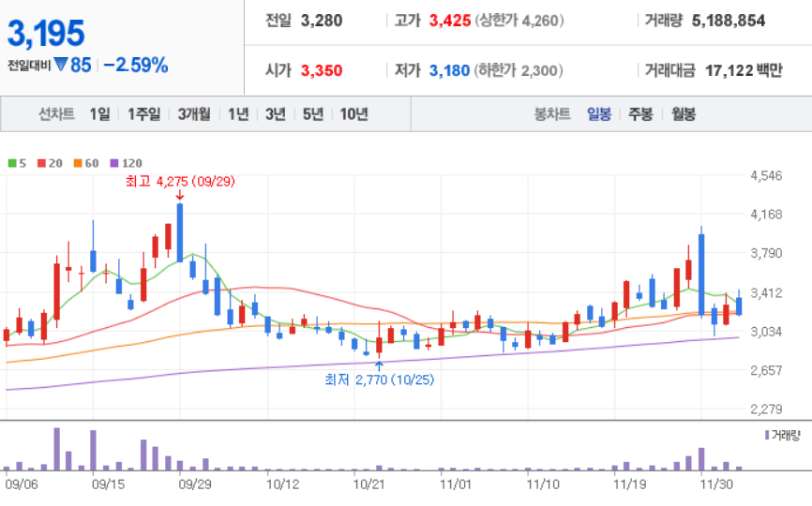812x506 pixels.
Task: Click the 저가 value 3,180
Action: point(449,70)
